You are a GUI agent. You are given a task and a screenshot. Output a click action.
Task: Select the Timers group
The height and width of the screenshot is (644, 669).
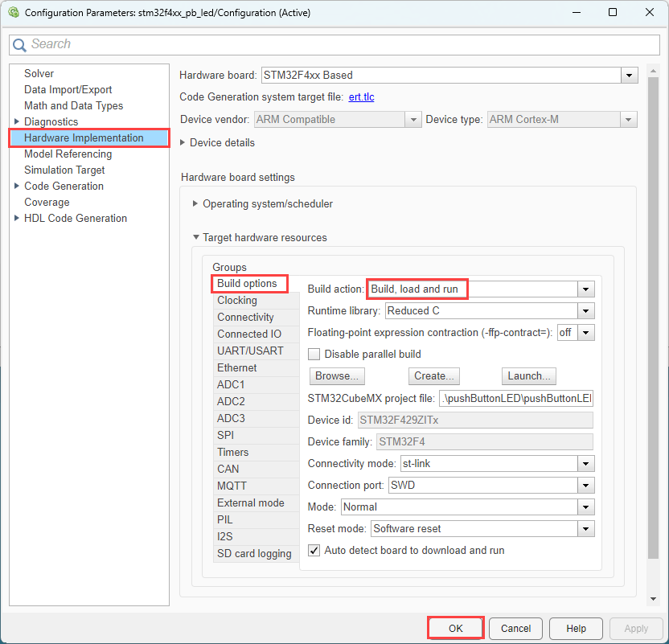256,452
